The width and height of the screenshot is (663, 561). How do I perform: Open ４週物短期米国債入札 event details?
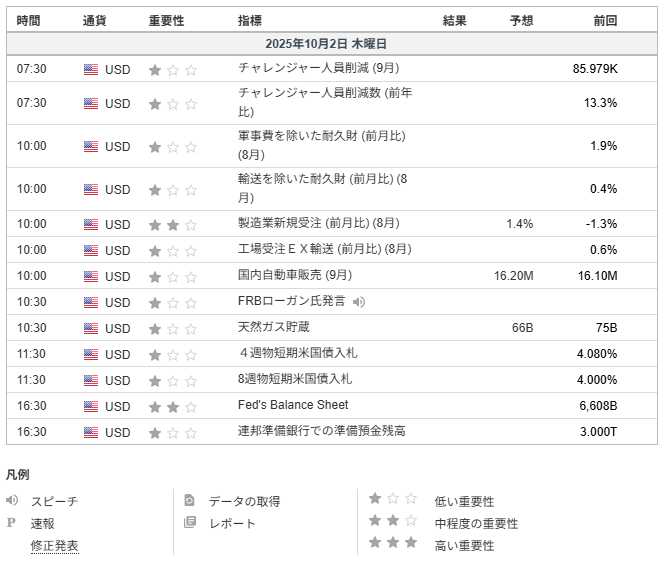(295, 353)
